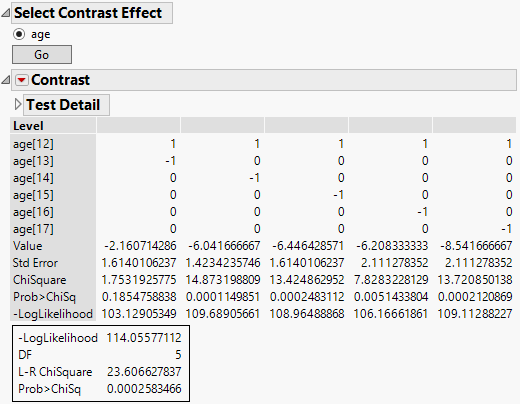Click the DF value in summary box
The image size is (520, 404).
178,355
